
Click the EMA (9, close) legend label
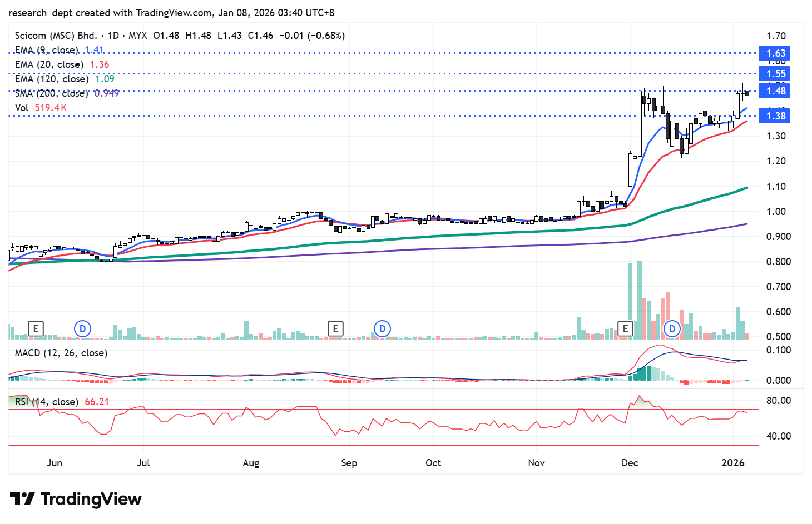pos(47,50)
